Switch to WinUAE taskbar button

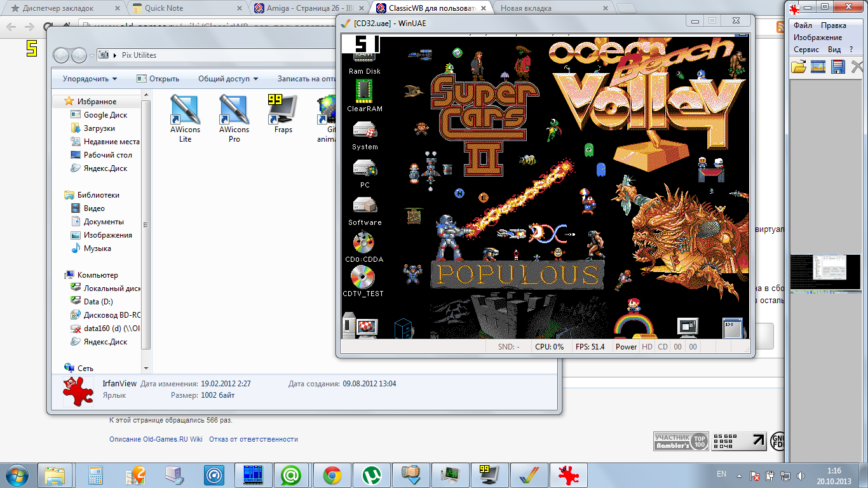(529, 475)
